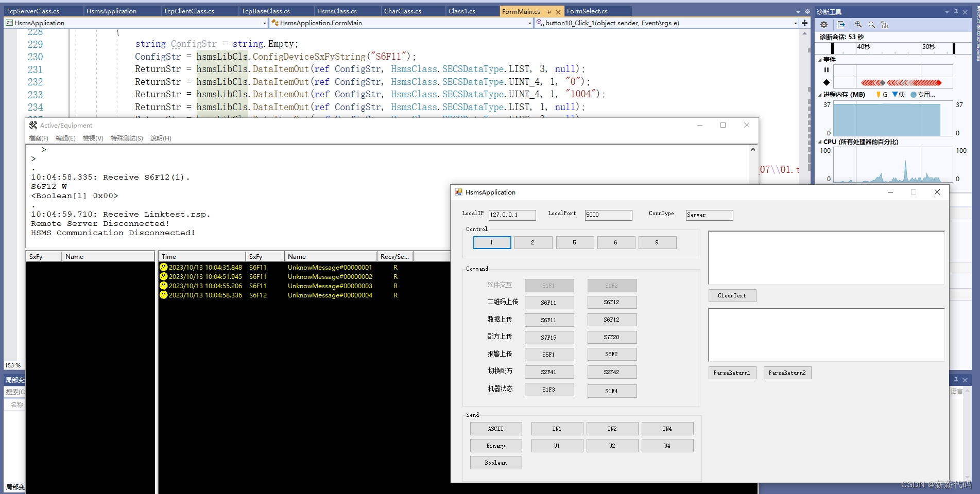This screenshot has height=494, width=980.
Task: Open the 153 % editor zoom dropdown
Action: click(14, 365)
